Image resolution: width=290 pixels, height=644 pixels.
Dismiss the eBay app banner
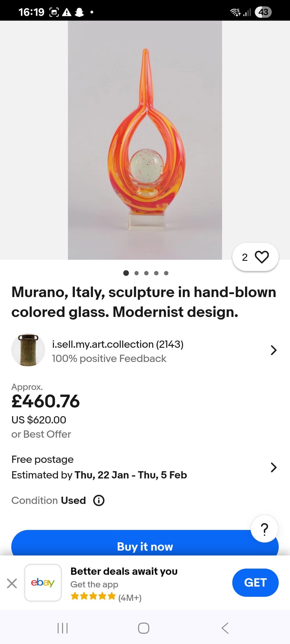(x=12, y=583)
